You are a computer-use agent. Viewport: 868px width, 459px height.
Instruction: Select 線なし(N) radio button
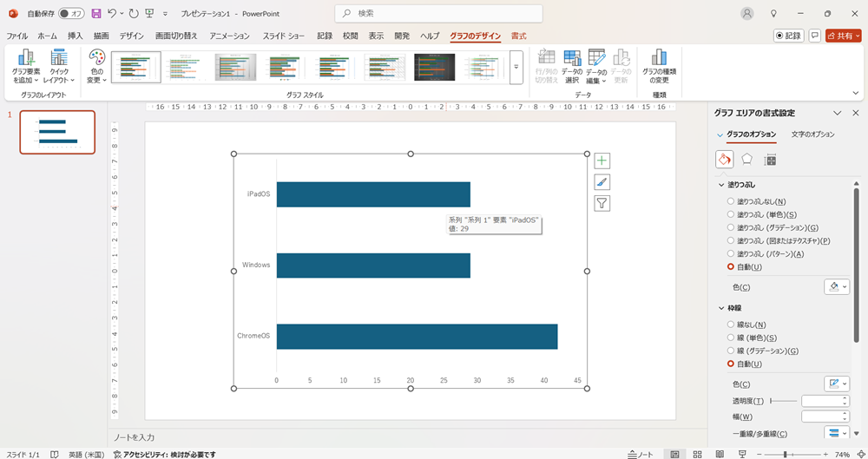(731, 325)
